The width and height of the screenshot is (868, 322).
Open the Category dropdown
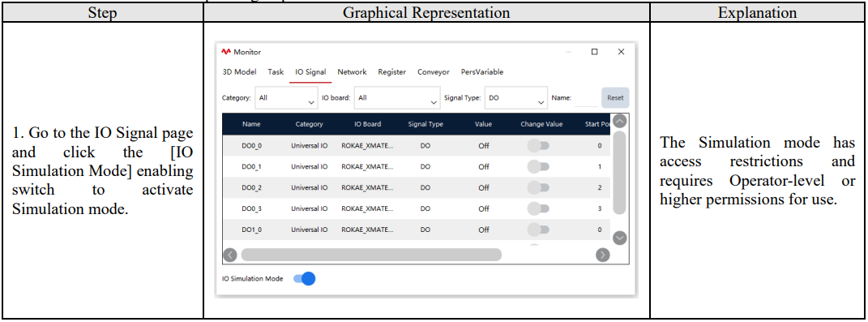click(287, 97)
